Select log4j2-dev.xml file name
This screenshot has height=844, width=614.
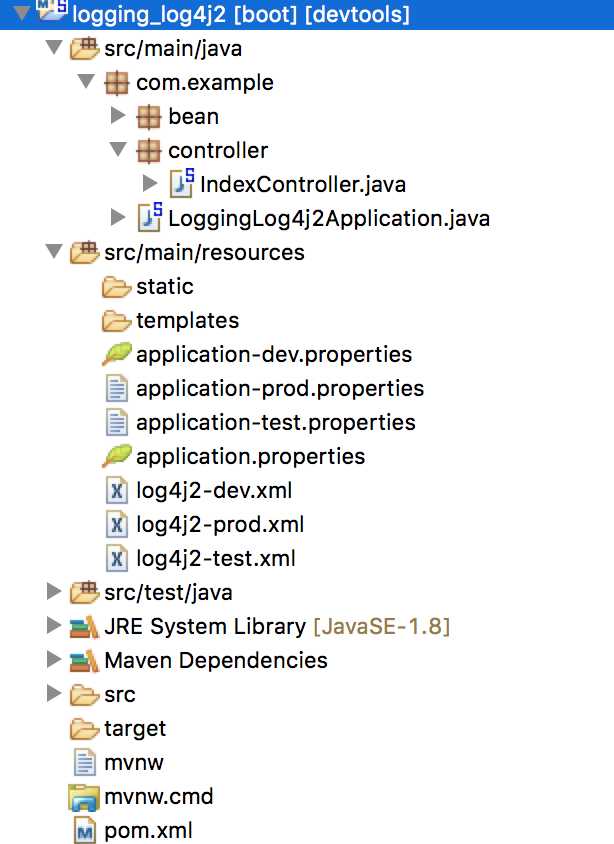[x=214, y=490]
